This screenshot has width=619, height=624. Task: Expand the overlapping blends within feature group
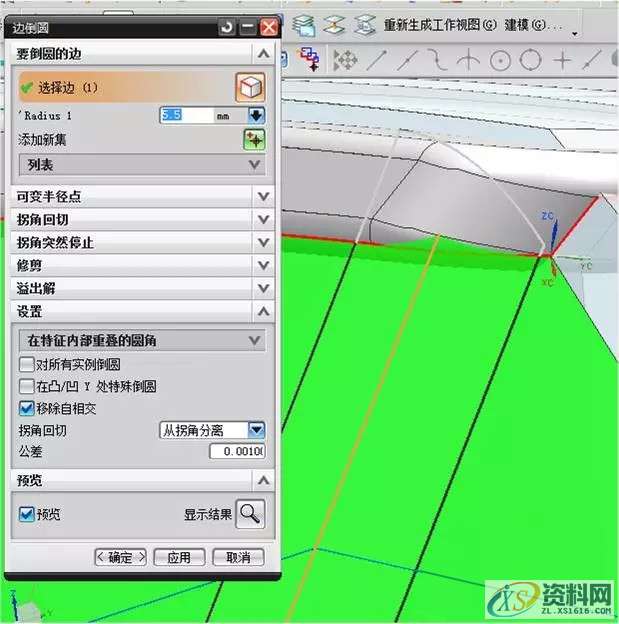pos(142,340)
